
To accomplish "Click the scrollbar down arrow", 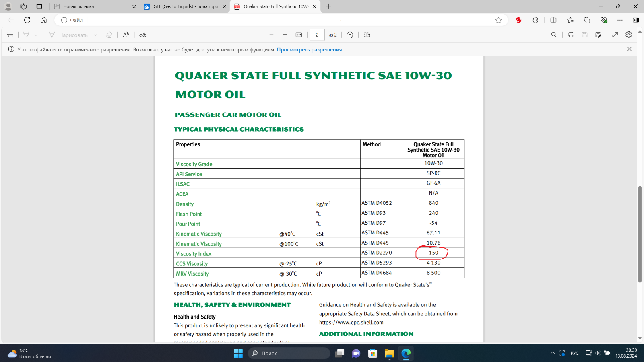I will click(640, 338).
